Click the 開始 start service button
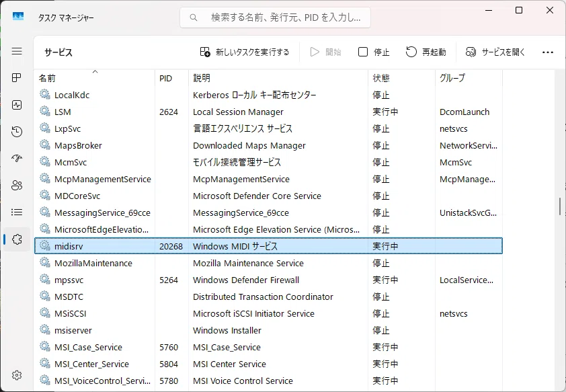This screenshot has height=392, width=566. click(x=325, y=52)
